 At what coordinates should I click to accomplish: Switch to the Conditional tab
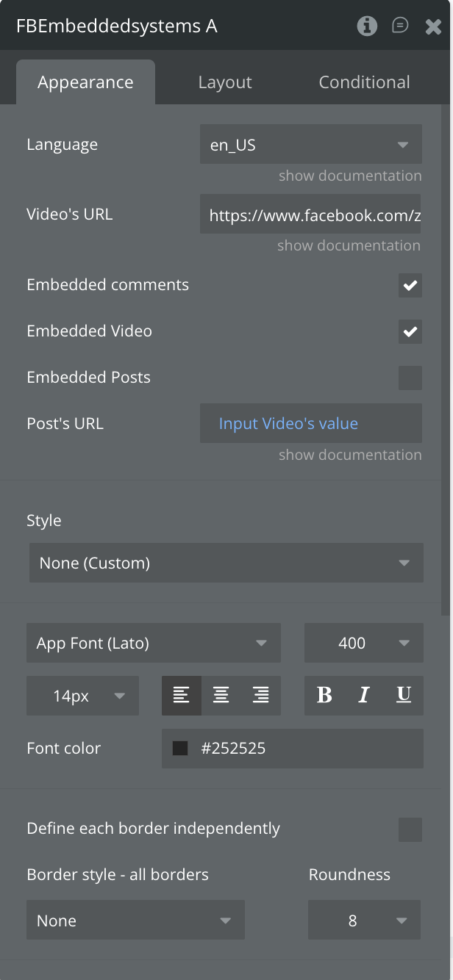pyautogui.click(x=364, y=82)
